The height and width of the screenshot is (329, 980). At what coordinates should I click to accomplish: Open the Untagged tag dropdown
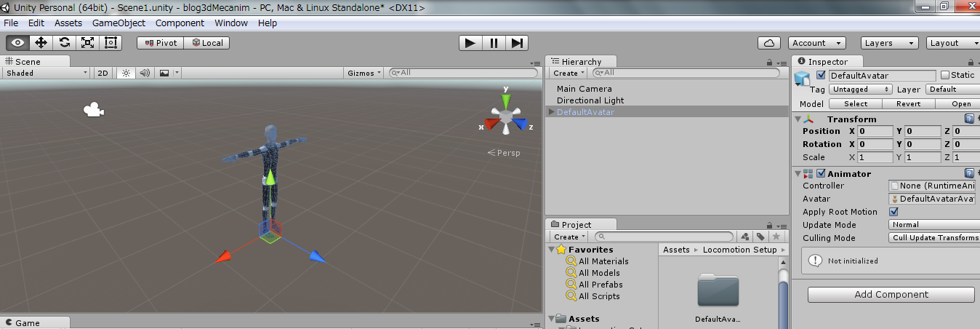[x=861, y=89]
